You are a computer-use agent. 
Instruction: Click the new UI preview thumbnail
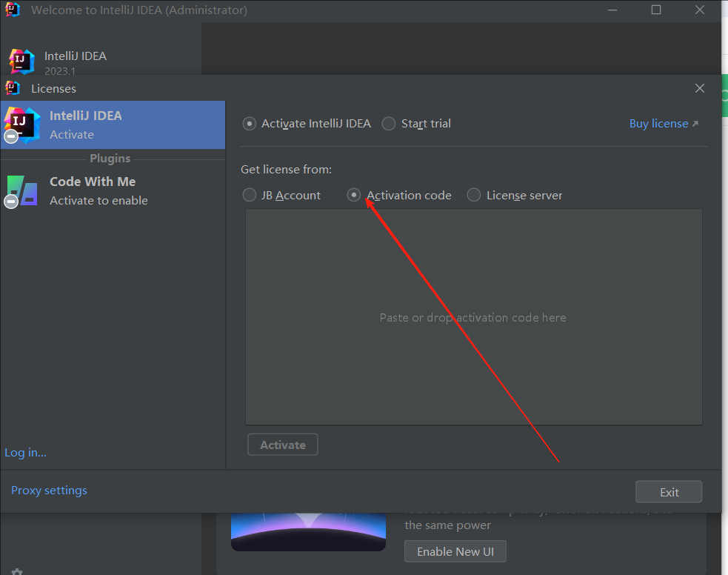point(308,532)
